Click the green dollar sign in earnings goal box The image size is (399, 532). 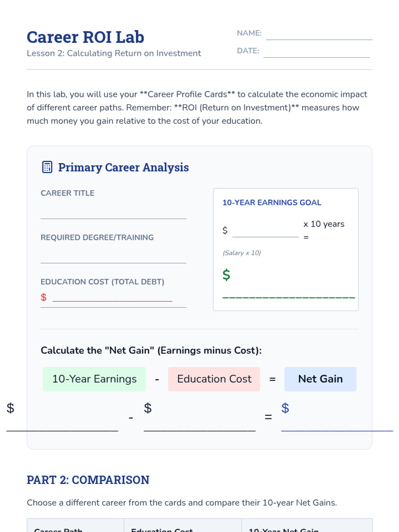[x=226, y=275]
